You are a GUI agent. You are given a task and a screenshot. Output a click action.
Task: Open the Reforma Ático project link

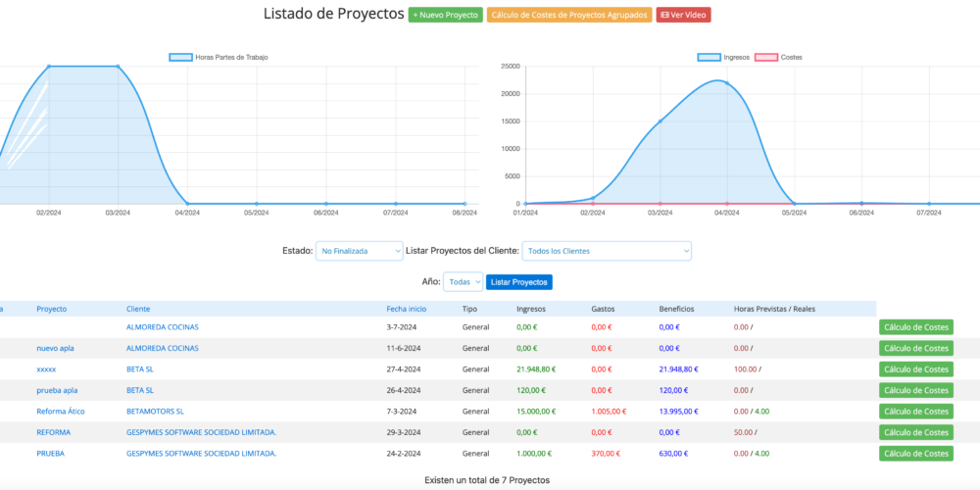[x=60, y=412]
